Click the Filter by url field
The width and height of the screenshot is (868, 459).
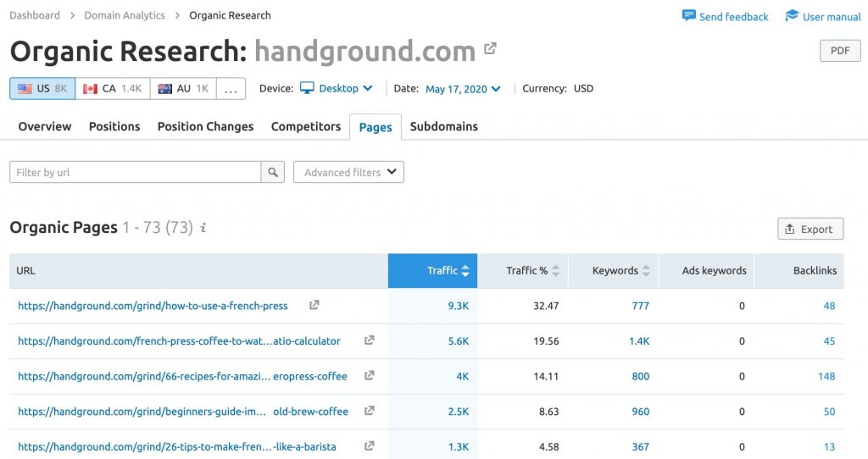(x=135, y=172)
